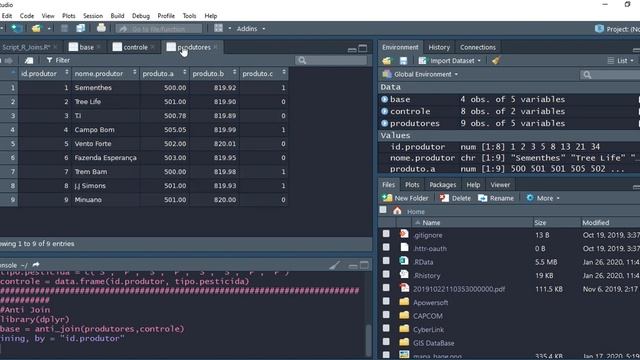Click the New Folder button
Viewport: 640px width, 360px height.
pos(405,198)
